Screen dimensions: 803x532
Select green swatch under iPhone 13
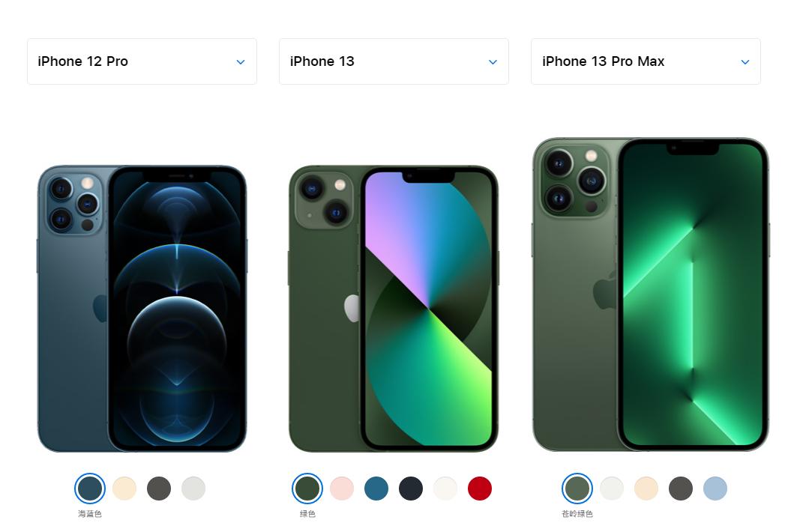pos(307,489)
